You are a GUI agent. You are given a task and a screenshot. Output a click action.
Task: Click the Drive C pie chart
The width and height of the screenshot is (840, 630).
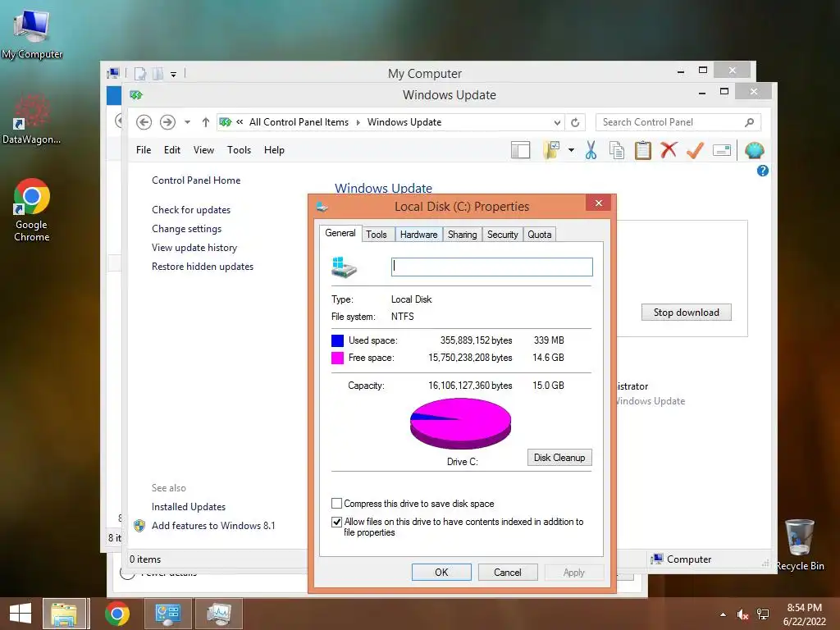(x=461, y=424)
